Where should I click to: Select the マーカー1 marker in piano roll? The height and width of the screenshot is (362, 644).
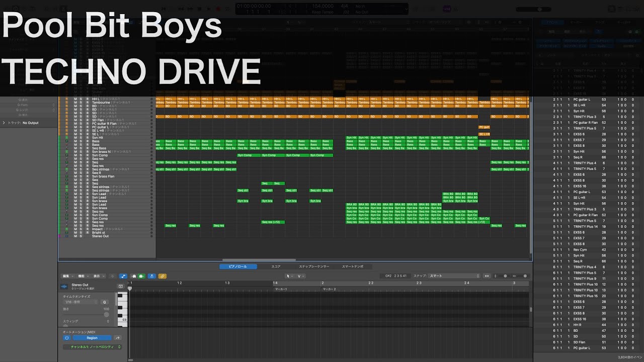point(281,290)
